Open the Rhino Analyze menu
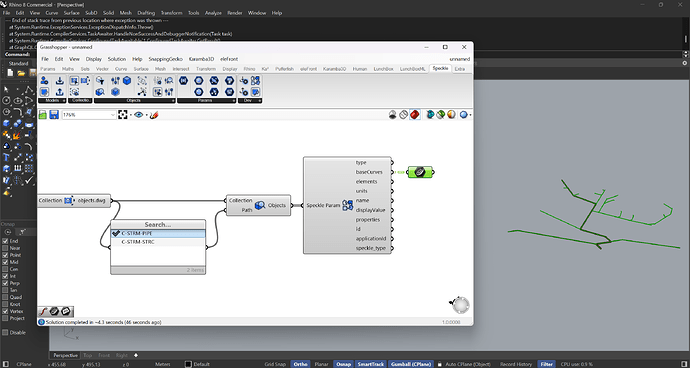Viewport: 690px width, 368px height. [213, 13]
